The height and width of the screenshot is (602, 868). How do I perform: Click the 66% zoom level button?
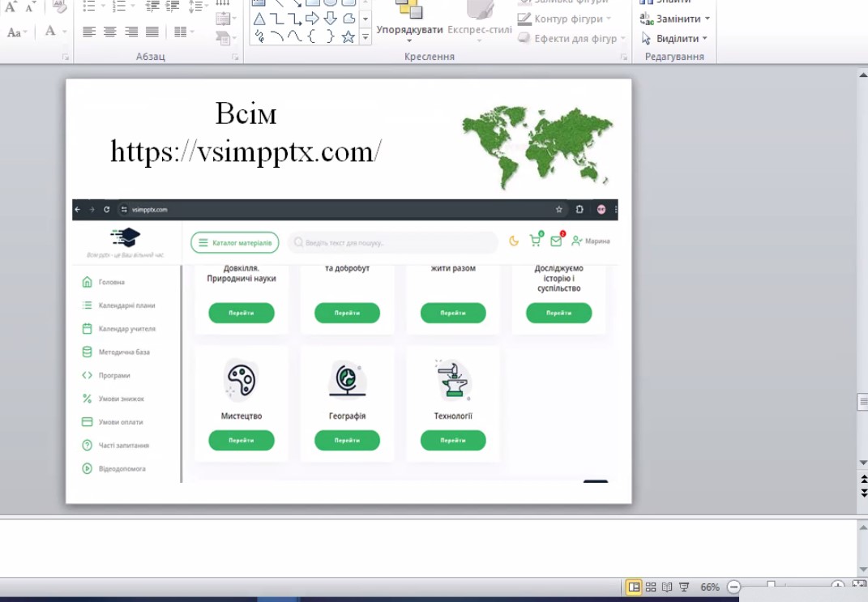point(710,587)
